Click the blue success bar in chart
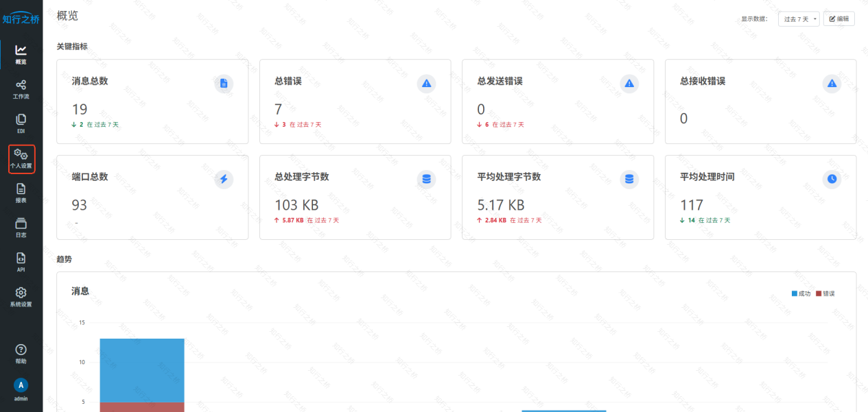868x412 pixels. click(x=142, y=370)
